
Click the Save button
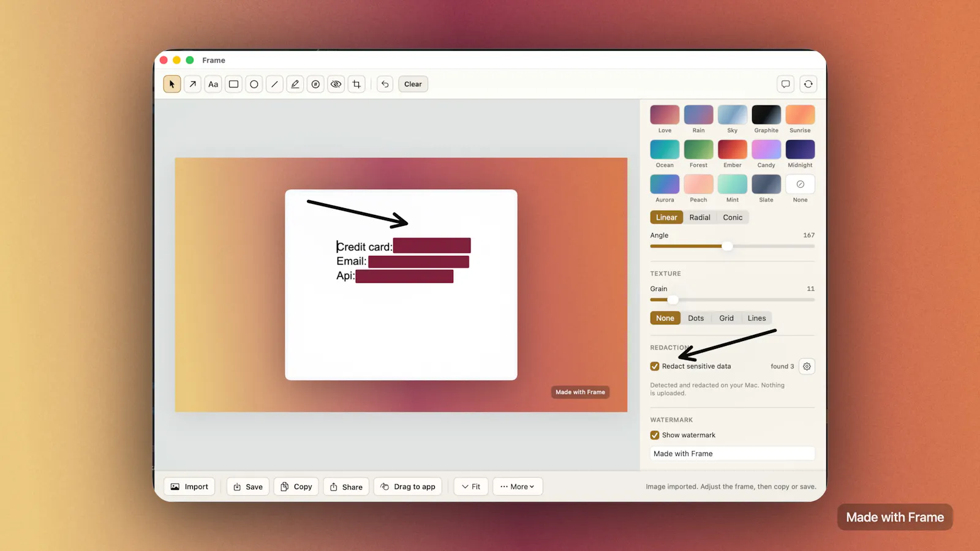(248, 487)
